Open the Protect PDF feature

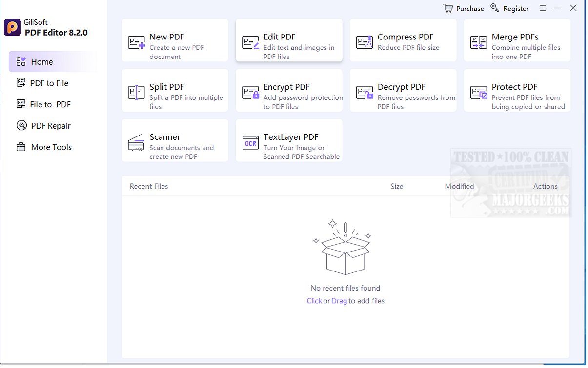point(478,91)
